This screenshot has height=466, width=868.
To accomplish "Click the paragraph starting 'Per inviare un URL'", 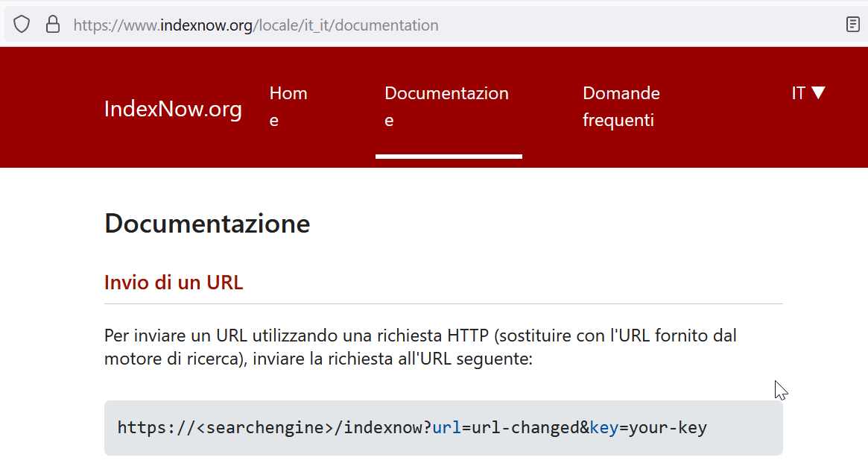I will click(421, 347).
